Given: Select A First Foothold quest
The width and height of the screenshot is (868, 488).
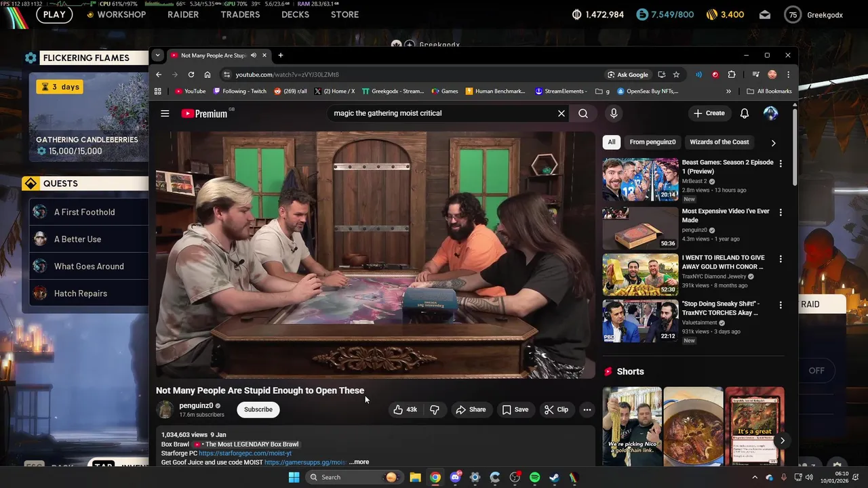Looking at the screenshot, I should (x=88, y=212).
